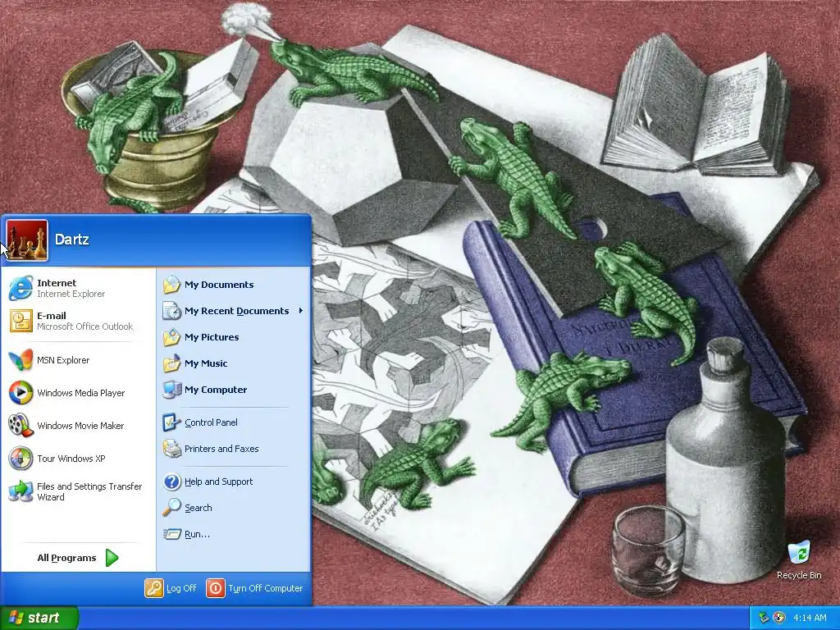Click the My Recent Documents icon
Screen dimensions: 840x630
click(x=172, y=311)
